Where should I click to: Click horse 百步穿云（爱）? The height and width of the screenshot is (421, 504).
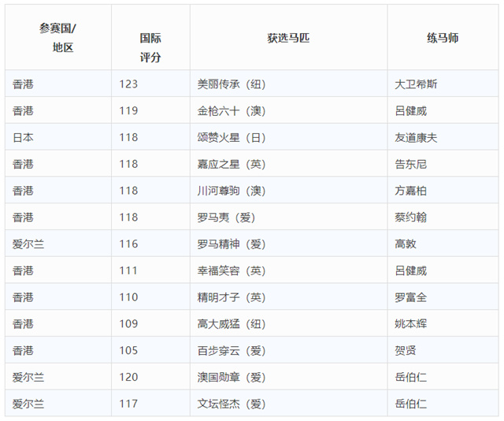232,351
